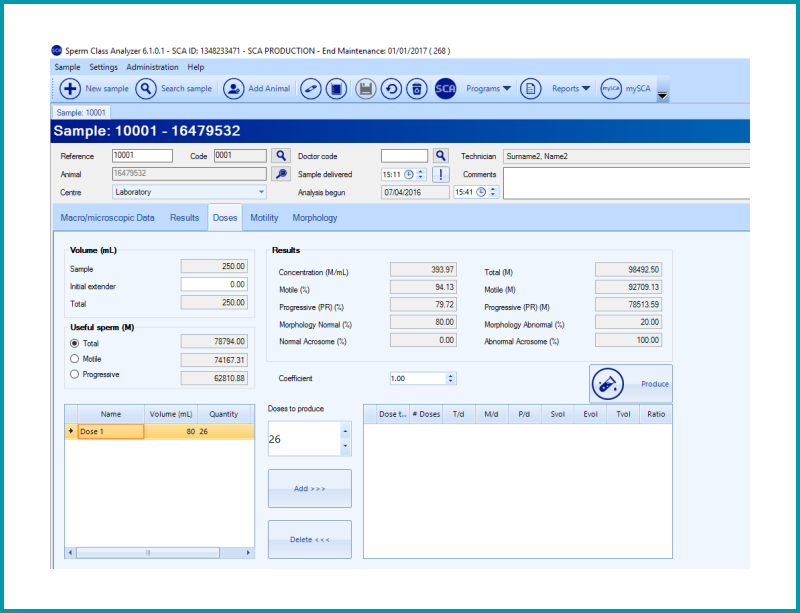Click the New sample plus icon
The height and width of the screenshot is (613, 800).
(70, 89)
